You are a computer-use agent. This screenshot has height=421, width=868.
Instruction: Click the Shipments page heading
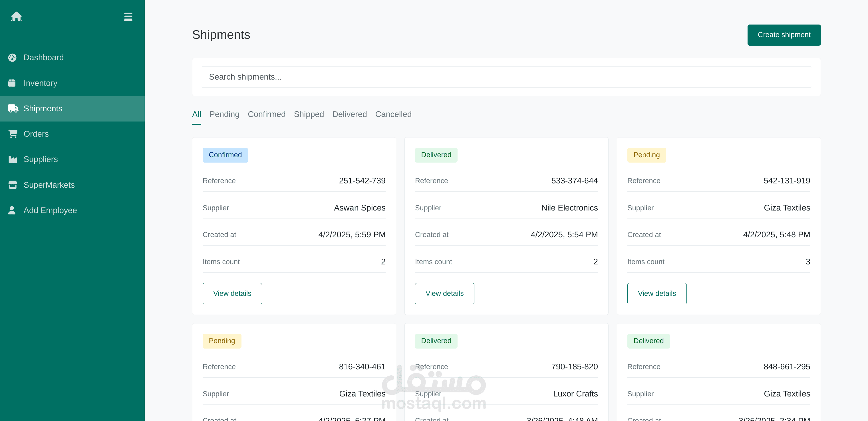(221, 35)
